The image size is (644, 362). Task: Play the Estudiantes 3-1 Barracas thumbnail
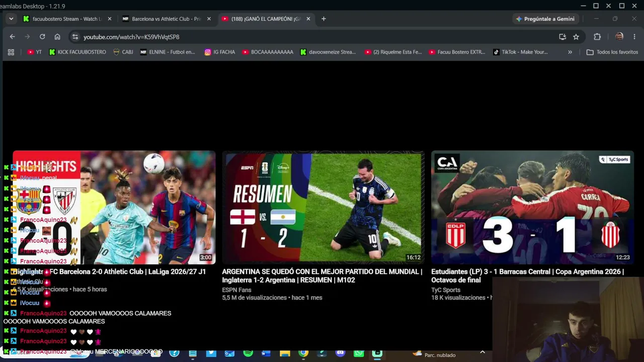532,208
